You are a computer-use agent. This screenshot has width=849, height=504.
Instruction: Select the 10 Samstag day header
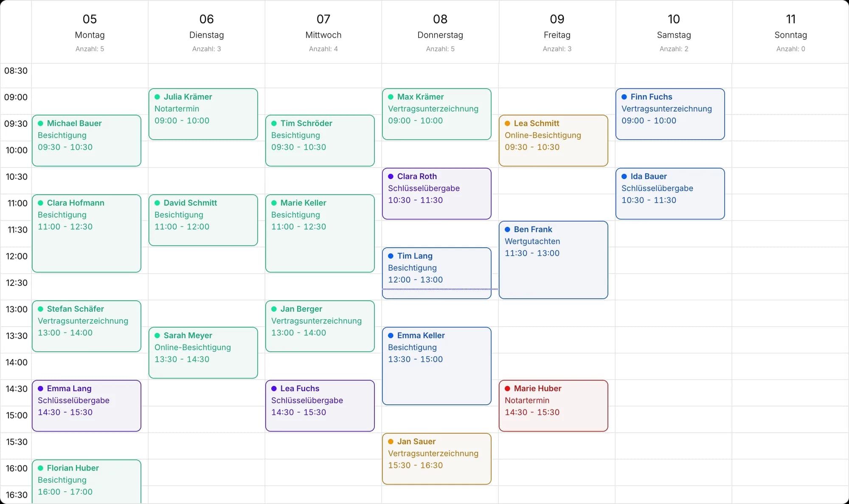[x=674, y=32]
